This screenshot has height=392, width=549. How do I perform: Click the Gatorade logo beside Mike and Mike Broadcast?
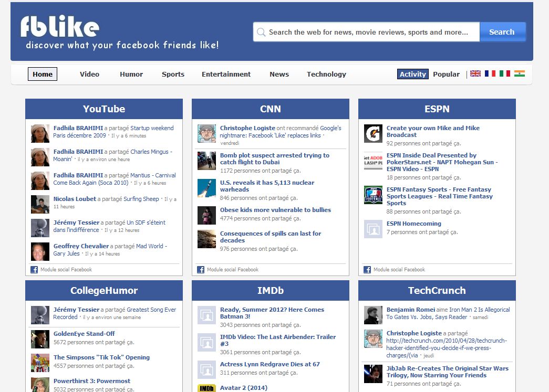pyautogui.click(x=373, y=134)
